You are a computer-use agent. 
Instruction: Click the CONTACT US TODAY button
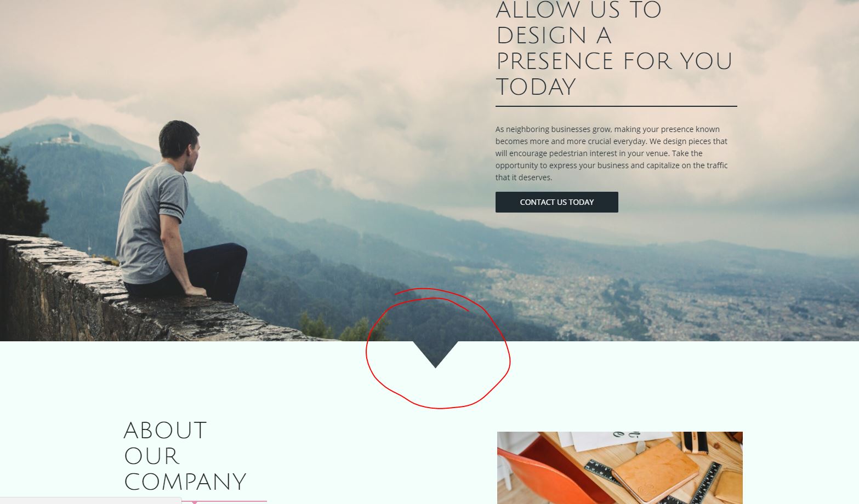pos(556,202)
